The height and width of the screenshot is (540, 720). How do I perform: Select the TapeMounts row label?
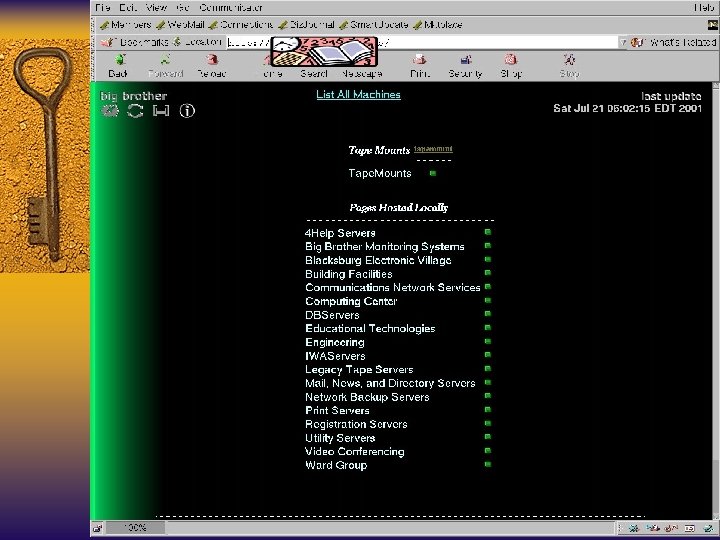pos(380,174)
